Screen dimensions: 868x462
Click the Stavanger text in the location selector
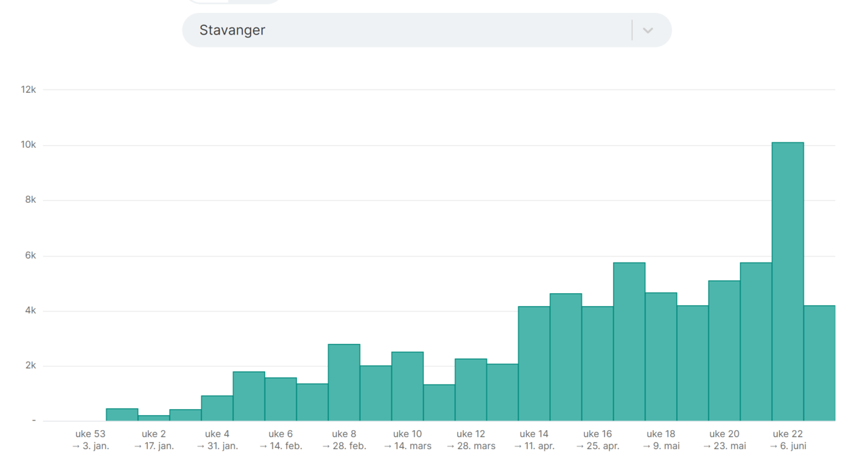[233, 31]
